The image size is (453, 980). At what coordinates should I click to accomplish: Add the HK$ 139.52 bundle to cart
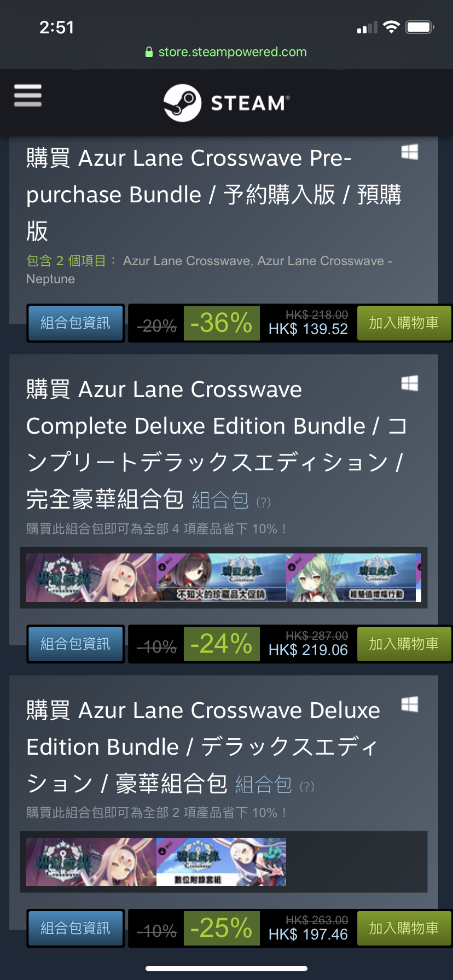[x=404, y=323]
